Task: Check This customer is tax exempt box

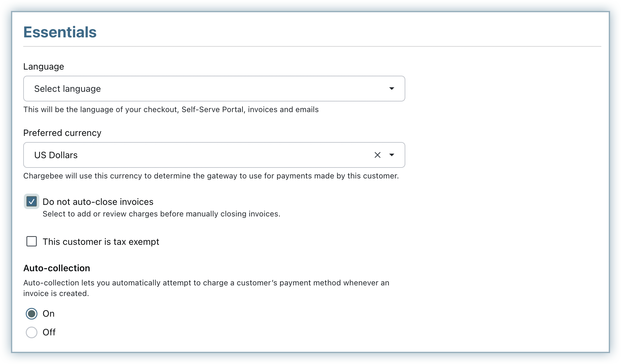Action: tap(32, 241)
